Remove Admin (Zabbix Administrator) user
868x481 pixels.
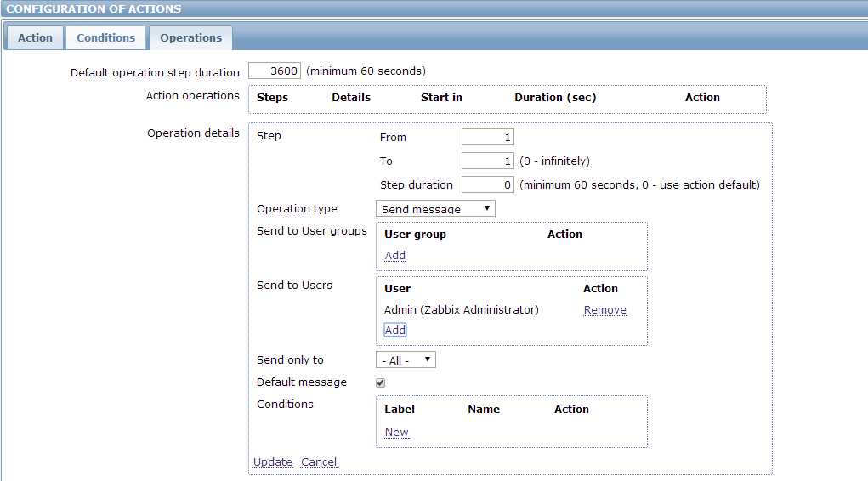click(x=605, y=310)
